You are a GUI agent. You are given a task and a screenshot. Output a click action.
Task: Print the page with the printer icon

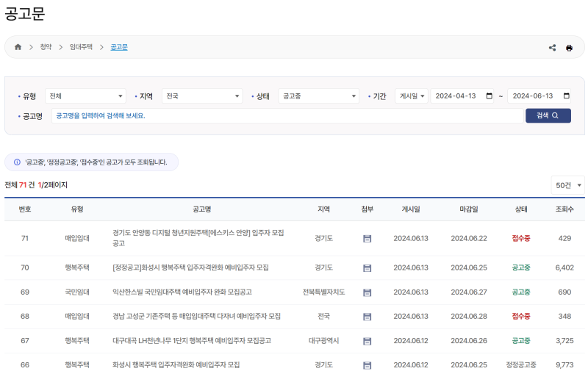pyautogui.click(x=569, y=48)
